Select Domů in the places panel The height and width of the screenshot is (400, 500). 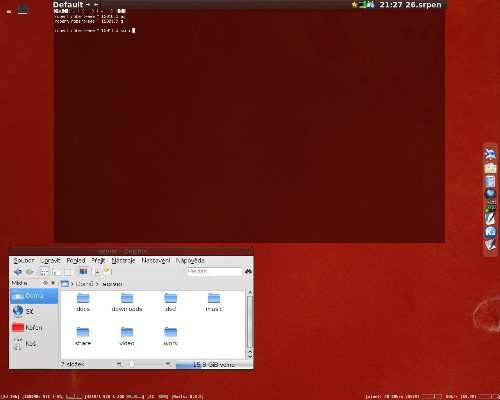pyautogui.click(x=34, y=296)
